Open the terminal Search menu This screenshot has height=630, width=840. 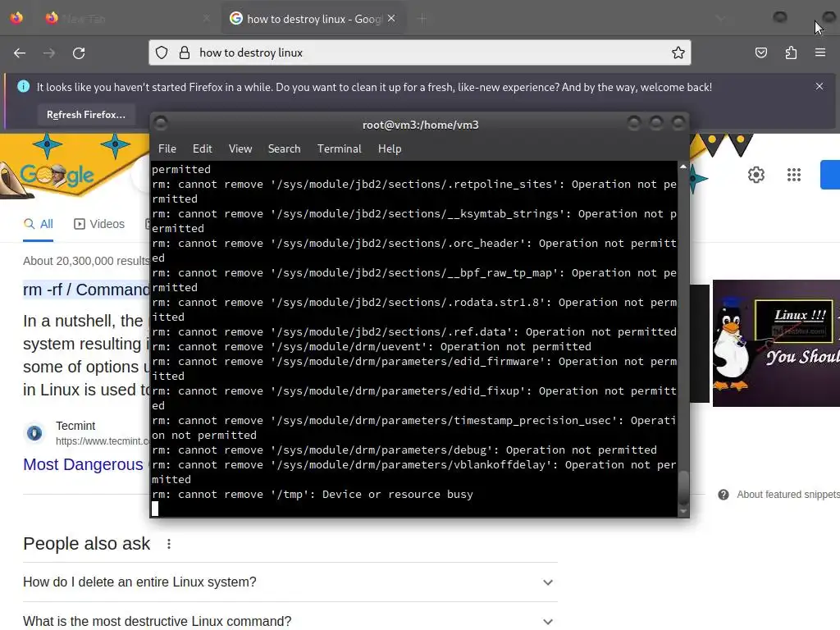click(284, 148)
